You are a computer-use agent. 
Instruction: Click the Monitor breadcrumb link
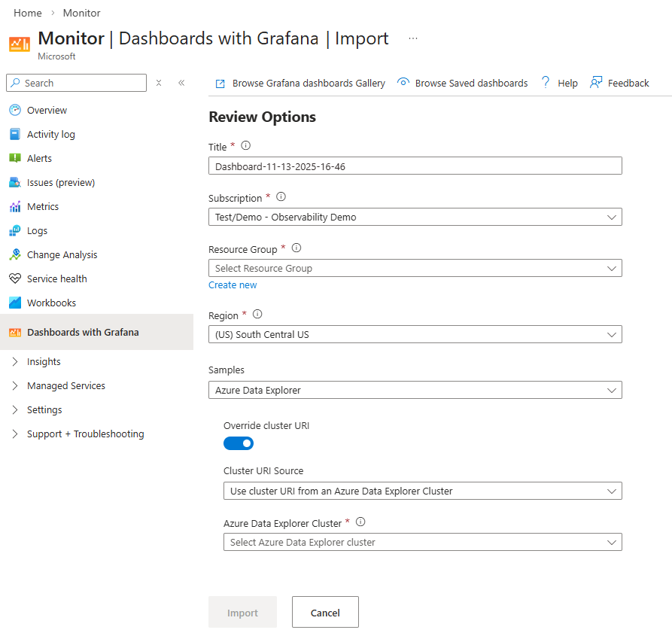tap(81, 13)
